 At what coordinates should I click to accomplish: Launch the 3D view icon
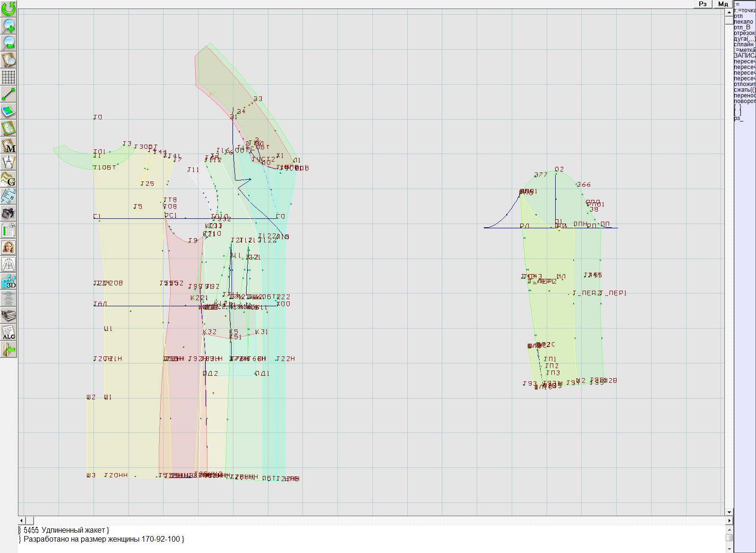(9, 281)
